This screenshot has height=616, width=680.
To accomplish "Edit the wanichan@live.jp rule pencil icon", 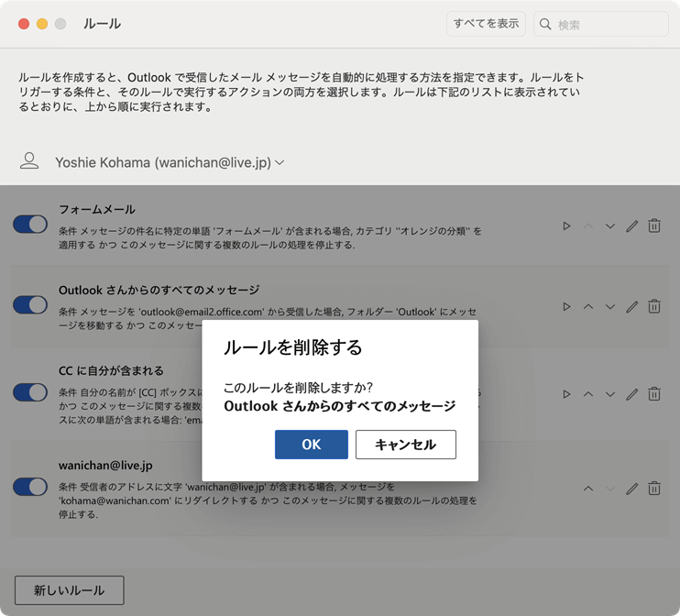I will (x=631, y=489).
